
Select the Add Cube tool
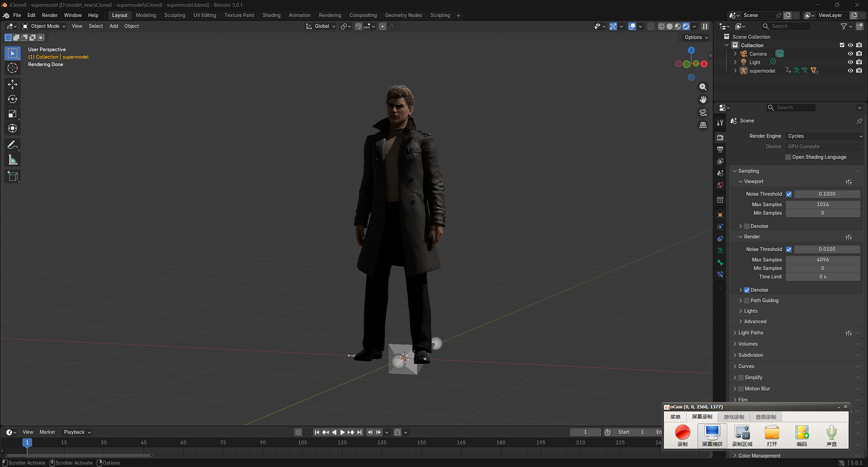[x=13, y=176]
